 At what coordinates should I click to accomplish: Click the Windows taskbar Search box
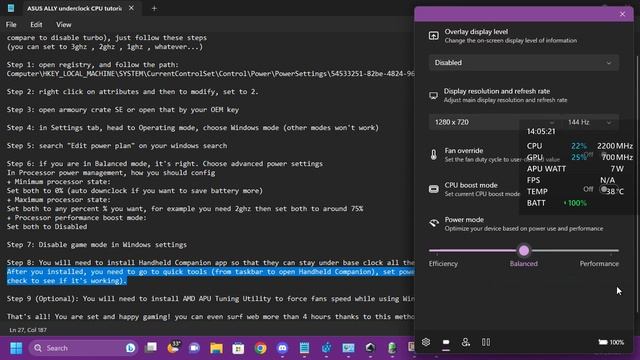point(84,348)
